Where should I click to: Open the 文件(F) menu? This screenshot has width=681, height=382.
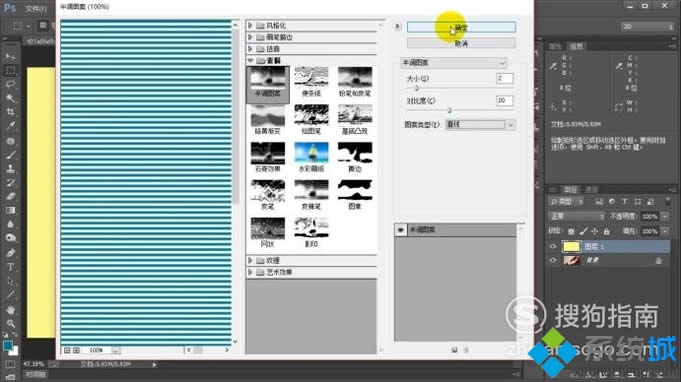tap(36, 8)
